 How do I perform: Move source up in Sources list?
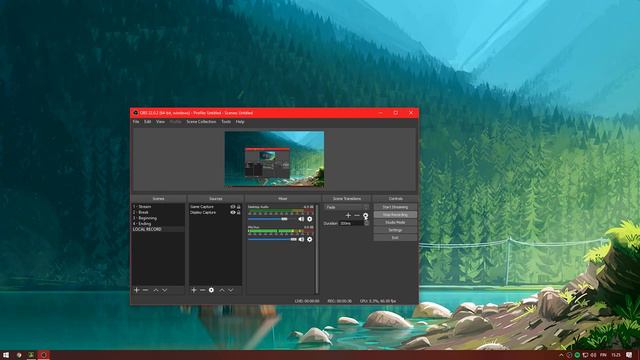(222, 290)
